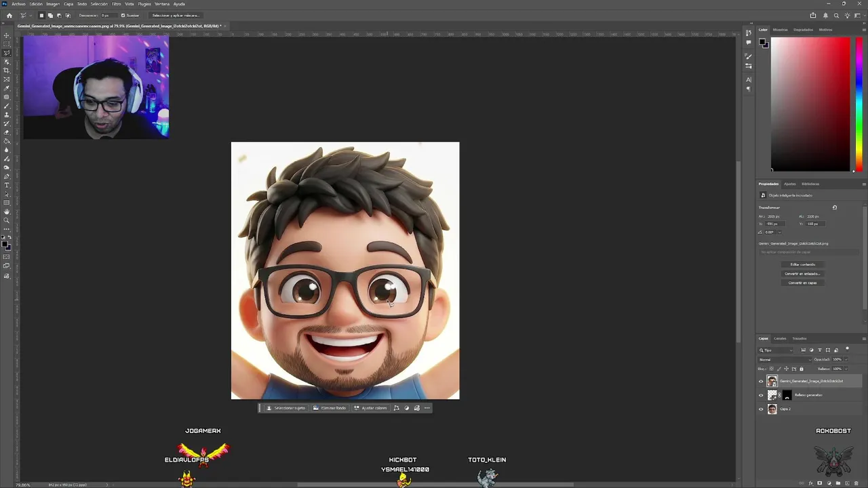Click the Desvanecer input field
Viewport: 868px width, 488px height.
coord(108,16)
